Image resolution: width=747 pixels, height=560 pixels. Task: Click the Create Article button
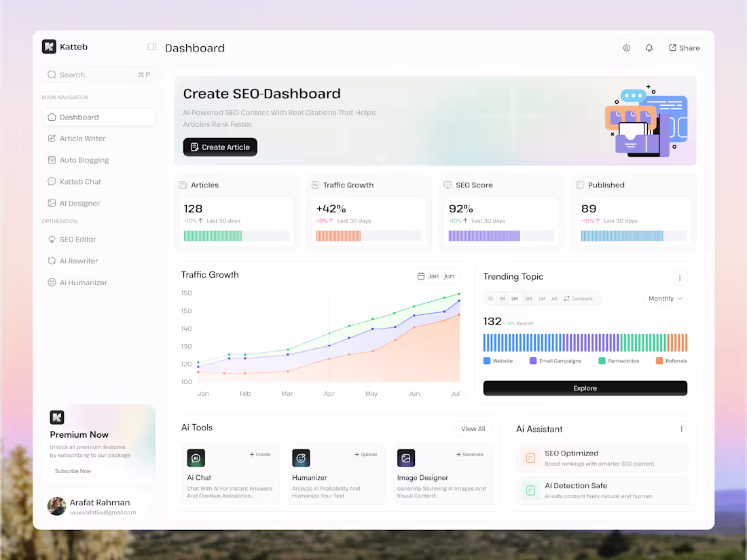(220, 147)
